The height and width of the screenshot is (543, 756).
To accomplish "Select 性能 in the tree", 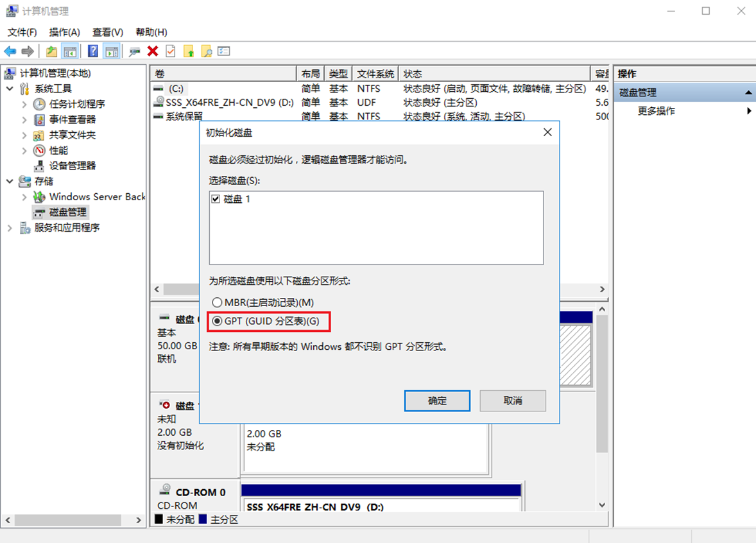I will pyautogui.click(x=58, y=150).
